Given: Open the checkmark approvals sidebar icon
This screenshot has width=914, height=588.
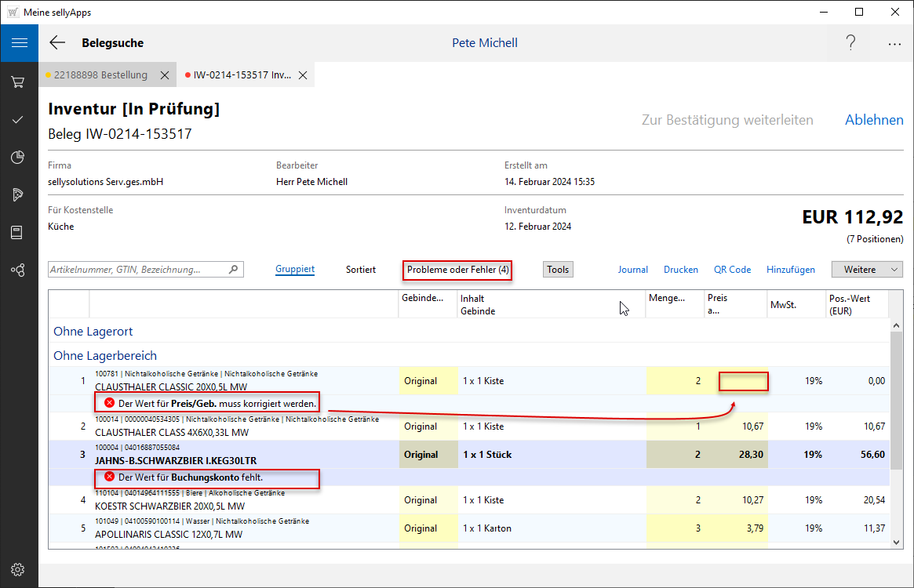Looking at the screenshot, I should point(19,119).
